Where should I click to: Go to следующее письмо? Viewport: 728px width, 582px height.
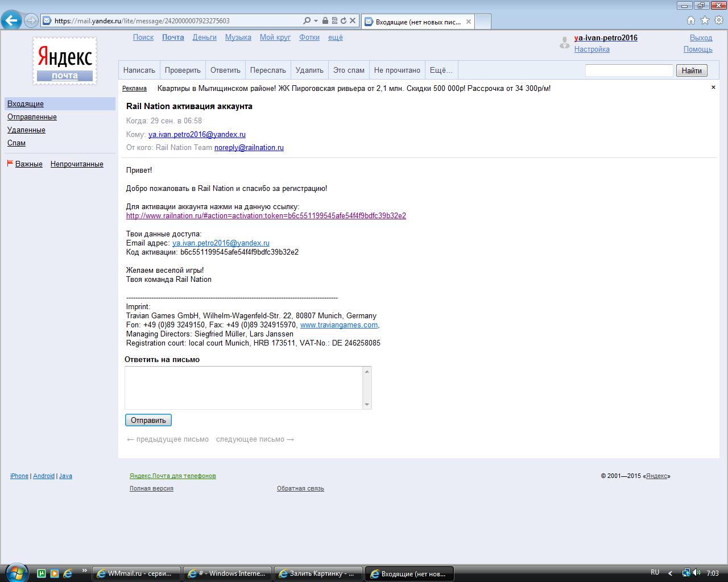tap(255, 439)
